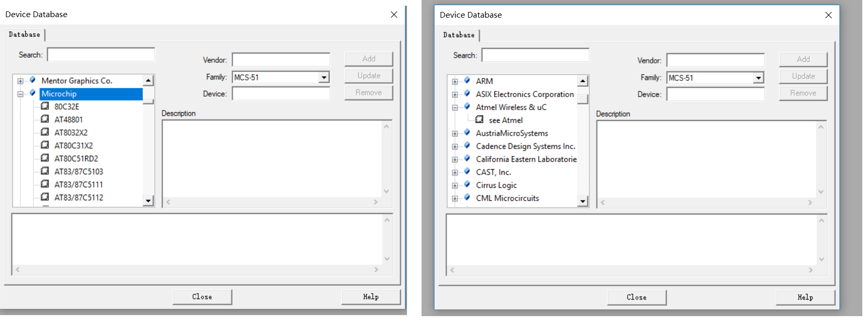This screenshot has height=326, width=868.
Task: Click the vendor icon beside Atmel Wireless & uC
Action: click(467, 106)
